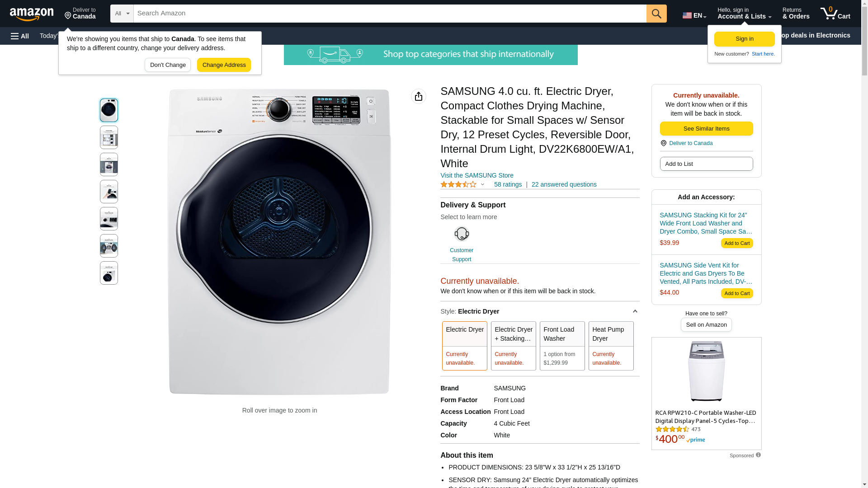Click the star rating icon
Viewport: 868px width, 488px height.
click(x=458, y=184)
